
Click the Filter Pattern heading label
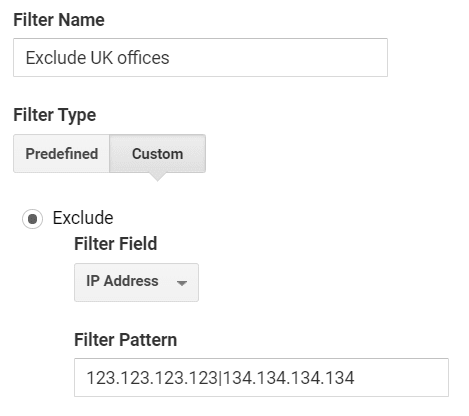[x=125, y=340]
